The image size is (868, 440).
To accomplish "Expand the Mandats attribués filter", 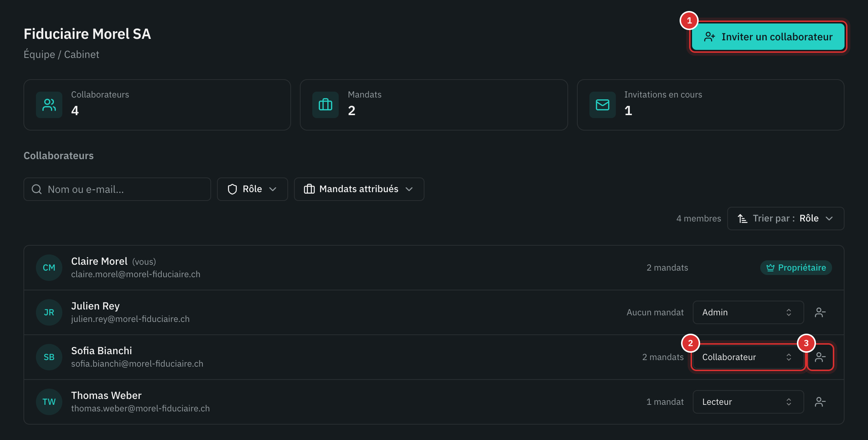I will (359, 189).
